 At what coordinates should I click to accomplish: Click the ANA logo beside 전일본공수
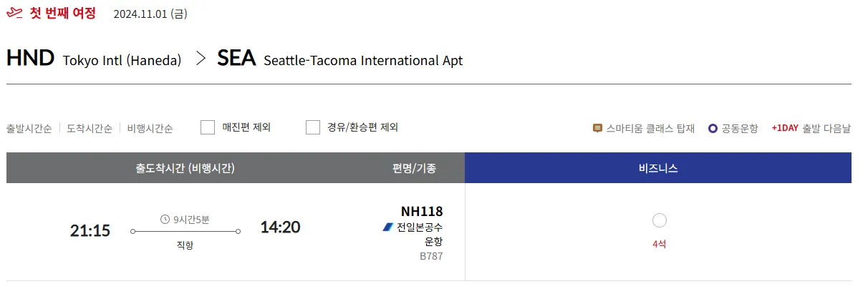[x=388, y=227]
